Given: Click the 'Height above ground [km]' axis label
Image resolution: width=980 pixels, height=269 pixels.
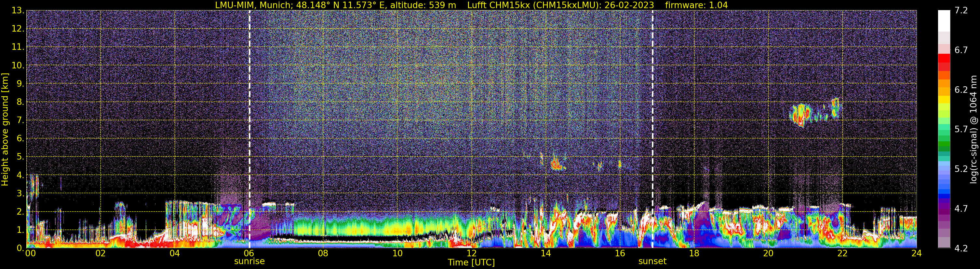Looking at the screenshot, I should pyautogui.click(x=5, y=129).
